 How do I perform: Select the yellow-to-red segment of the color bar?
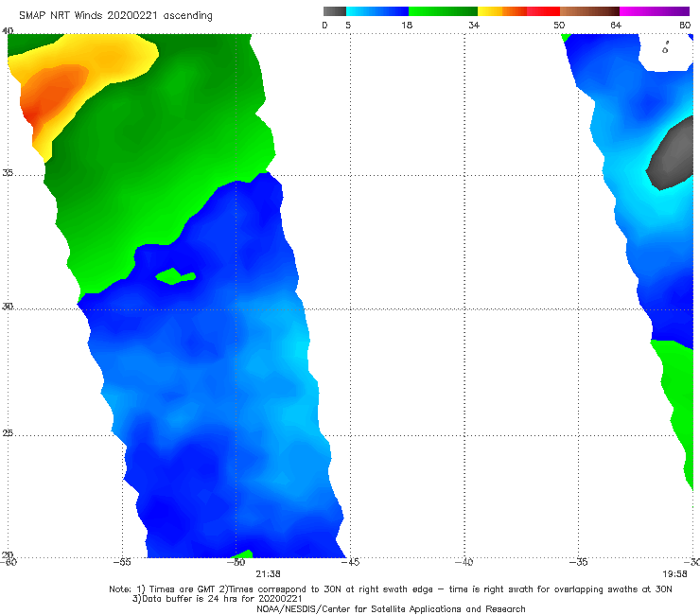(518, 11)
